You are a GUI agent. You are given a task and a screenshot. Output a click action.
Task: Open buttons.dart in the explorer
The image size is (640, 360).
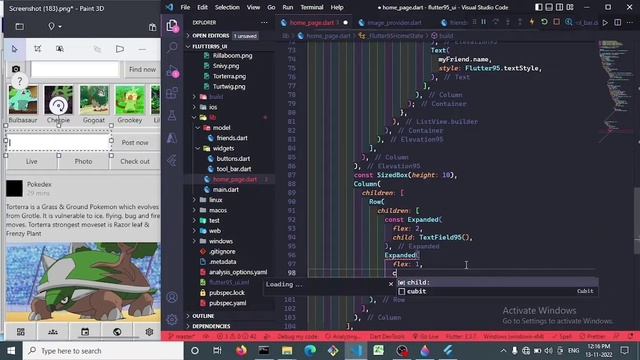(x=233, y=158)
